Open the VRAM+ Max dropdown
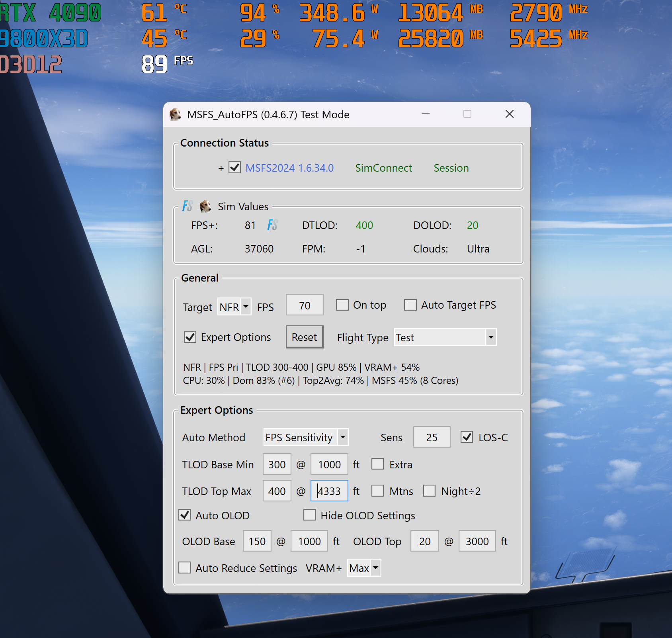Viewport: 672px width, 638px height. coord(364,568)
